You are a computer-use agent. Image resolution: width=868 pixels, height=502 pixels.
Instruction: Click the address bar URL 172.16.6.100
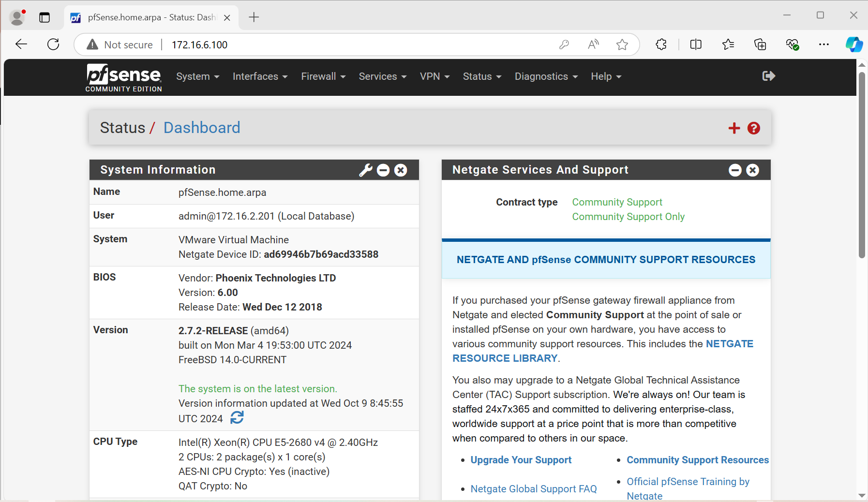tap(199, 44)
